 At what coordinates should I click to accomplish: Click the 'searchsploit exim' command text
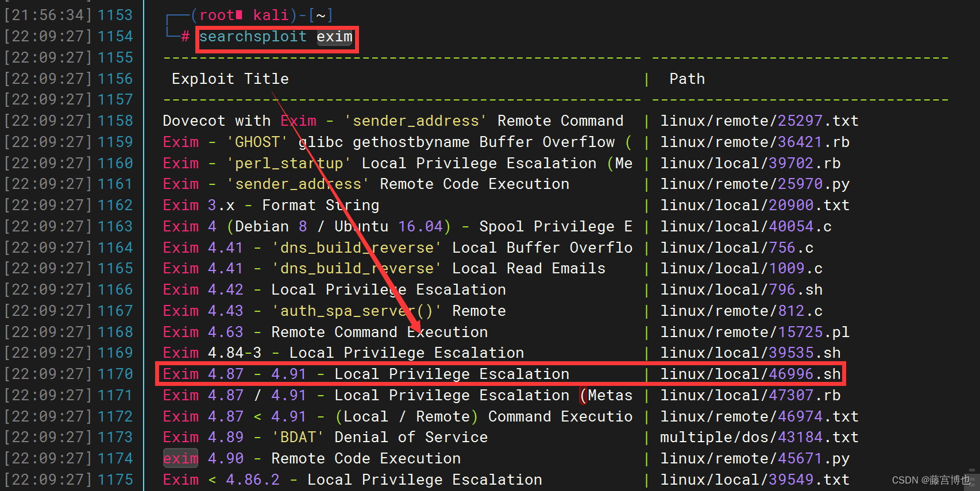(276, 37)
